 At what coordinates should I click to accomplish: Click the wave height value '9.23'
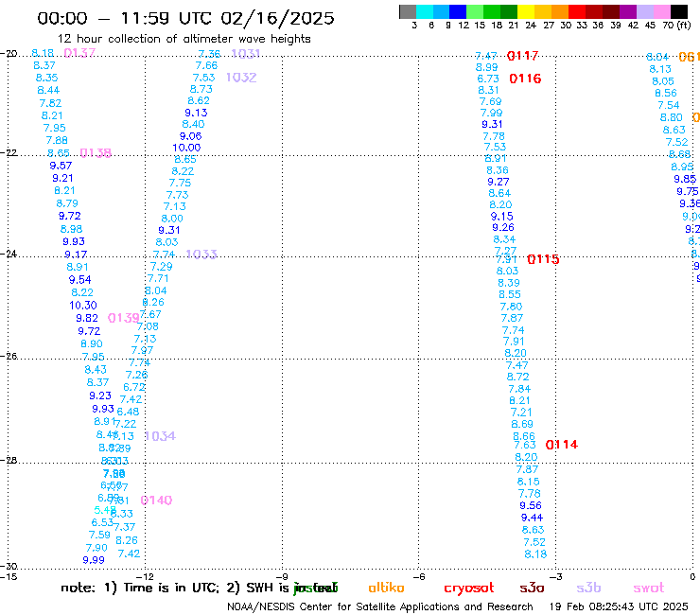coord(100,395)
